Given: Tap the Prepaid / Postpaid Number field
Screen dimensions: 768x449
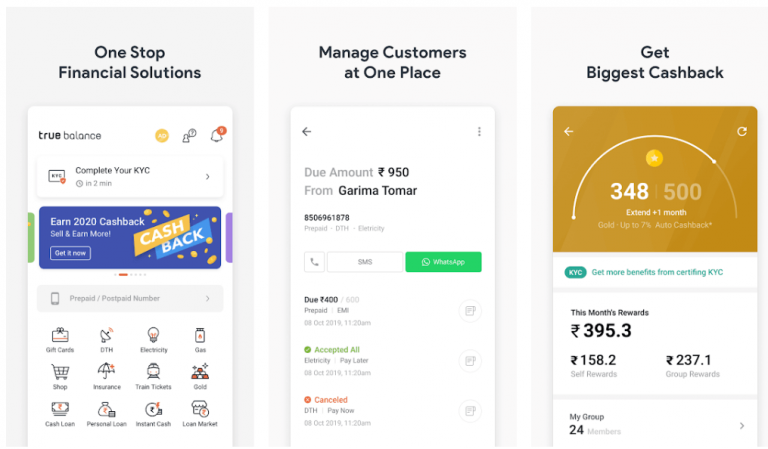Looking at the screenshot, I should point(130,298).
